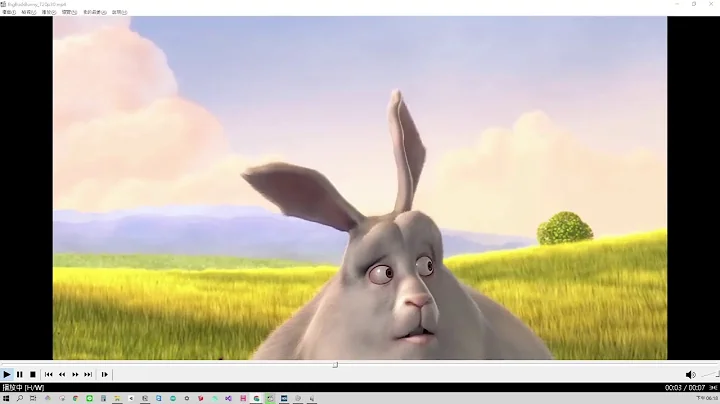
Task: Click the seek bar position thumb
Action: (335, 365)
